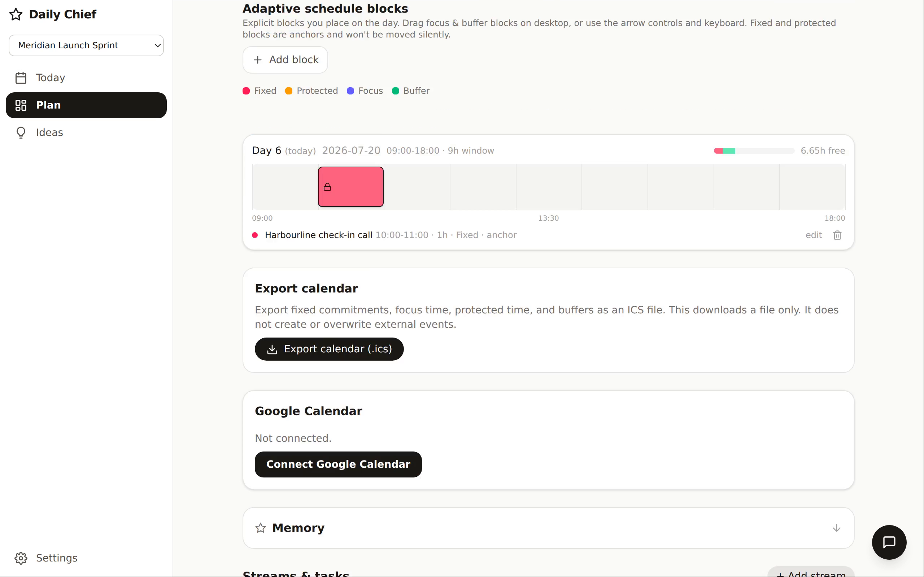Viewport: 924px width, 577px height.
Task: Click the Add block button
Action: [285, 60]
